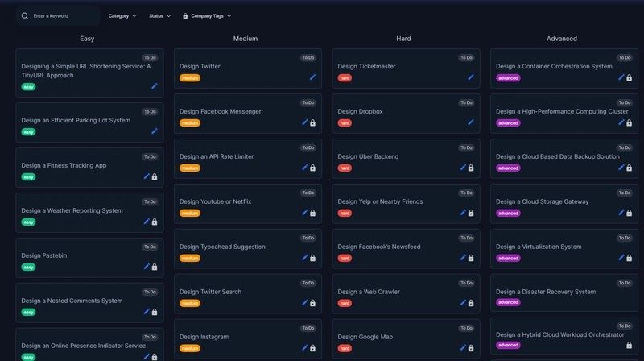Click the pencil icon on Typeahead Suggestion card

(304, 257)
